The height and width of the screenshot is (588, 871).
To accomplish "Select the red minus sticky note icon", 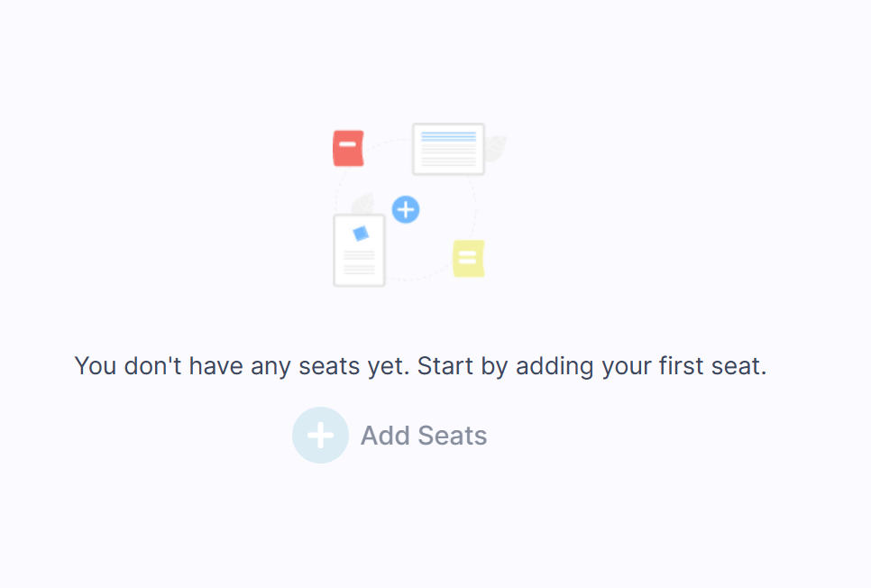I will [348, 149].
